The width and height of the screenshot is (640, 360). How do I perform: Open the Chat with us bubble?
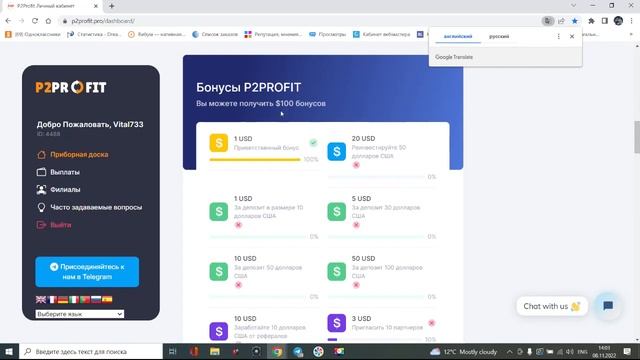(x=552, y=306)
